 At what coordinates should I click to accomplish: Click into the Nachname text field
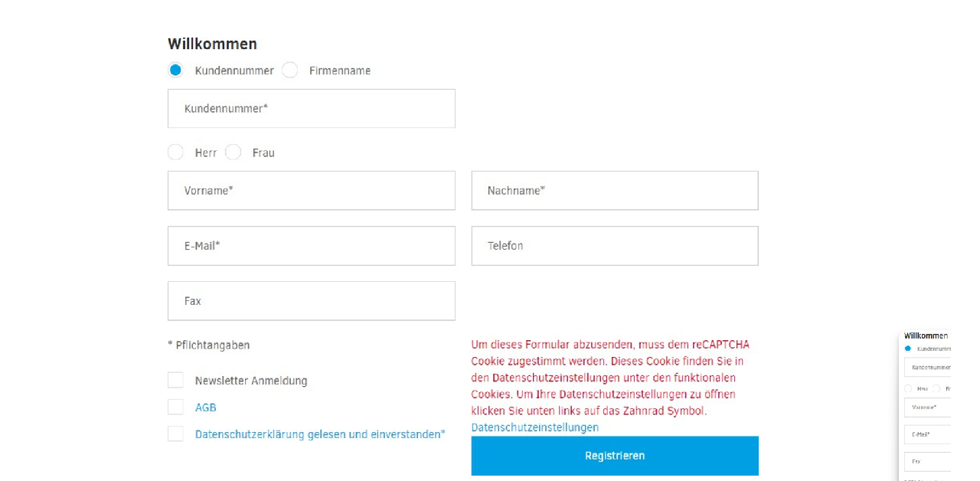[614, 191]
